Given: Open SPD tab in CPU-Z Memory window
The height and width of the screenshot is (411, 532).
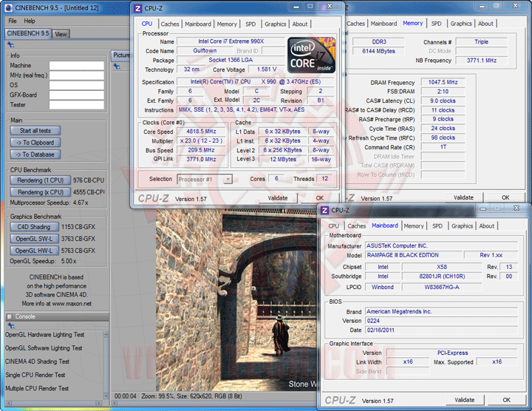Looking at the screenshot, I should [436, 24].
